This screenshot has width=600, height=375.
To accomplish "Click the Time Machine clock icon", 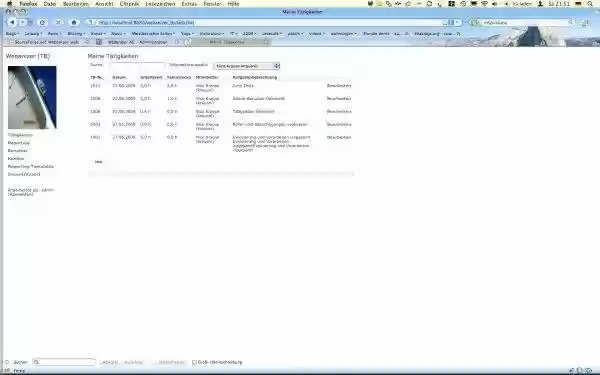I will (463, 4).
